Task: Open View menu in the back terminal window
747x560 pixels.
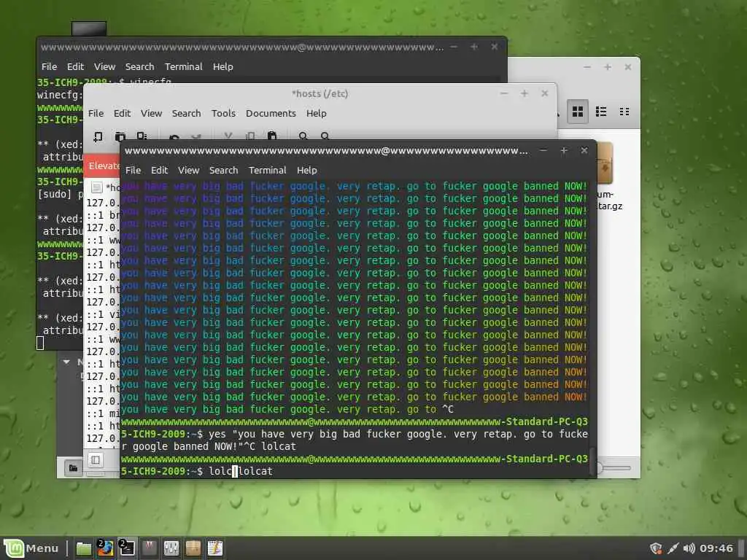Action: [104, 66]
